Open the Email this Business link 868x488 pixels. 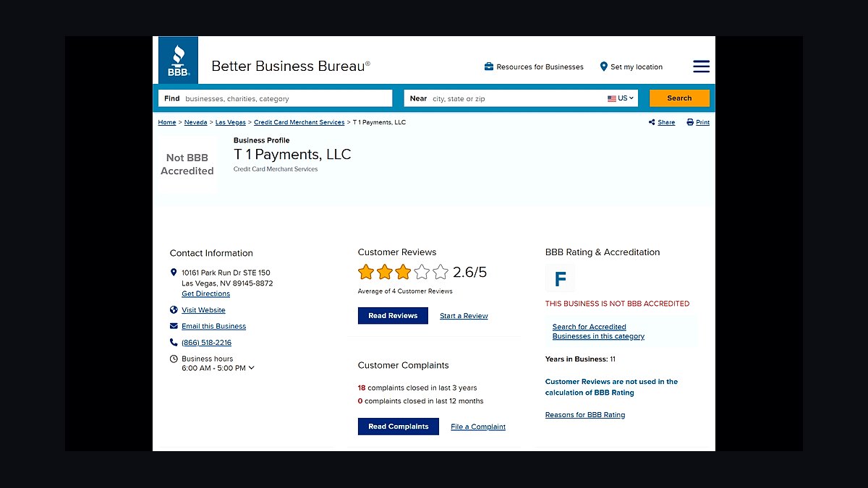(x=214, y=326)
